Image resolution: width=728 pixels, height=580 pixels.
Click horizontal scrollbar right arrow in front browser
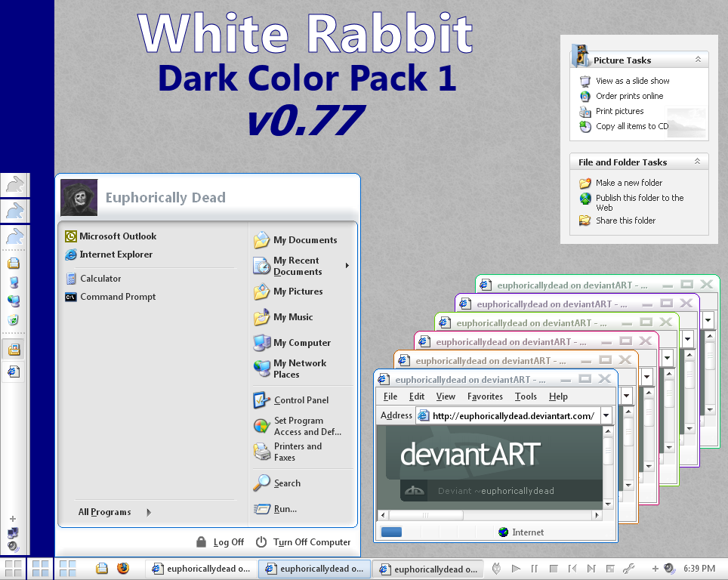[597, 515]
